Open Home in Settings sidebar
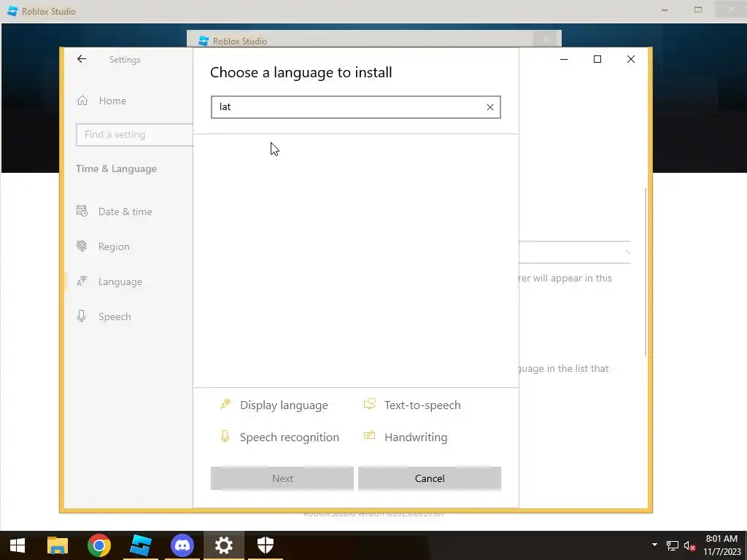747x560 pixels. pos(112,101)
